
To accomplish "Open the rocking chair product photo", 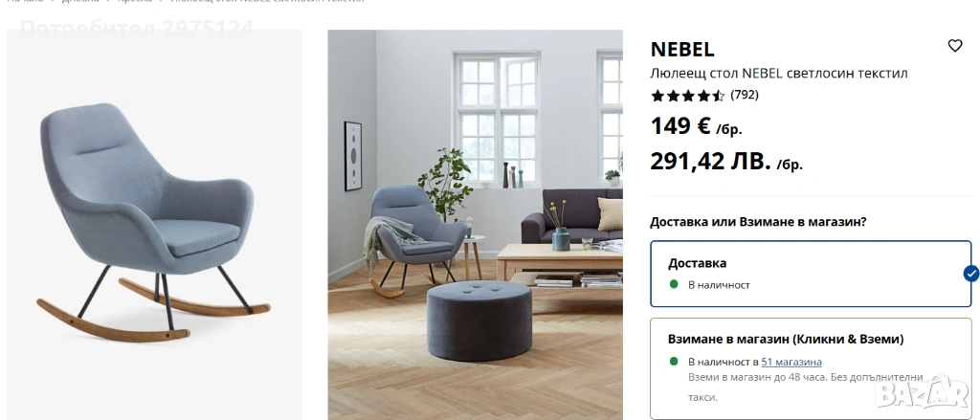I will (154, 225).
